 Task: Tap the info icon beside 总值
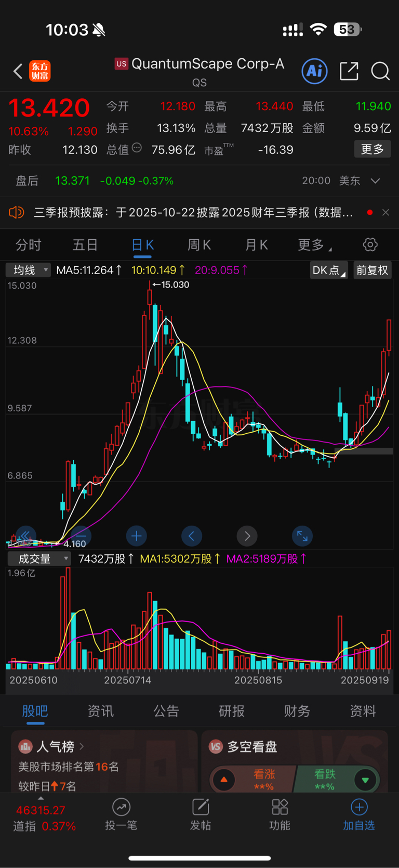point(137,148)
